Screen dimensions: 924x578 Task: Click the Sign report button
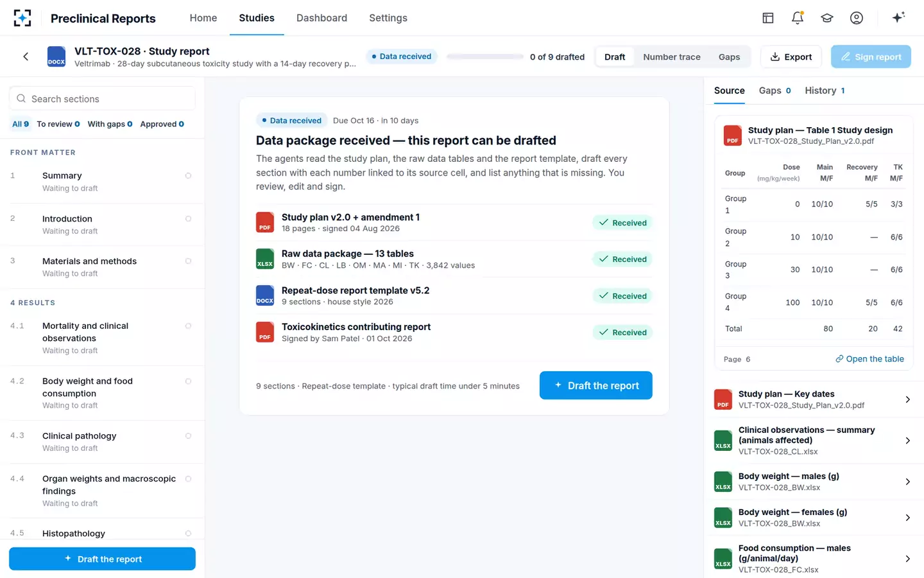[x=871, y=57]
